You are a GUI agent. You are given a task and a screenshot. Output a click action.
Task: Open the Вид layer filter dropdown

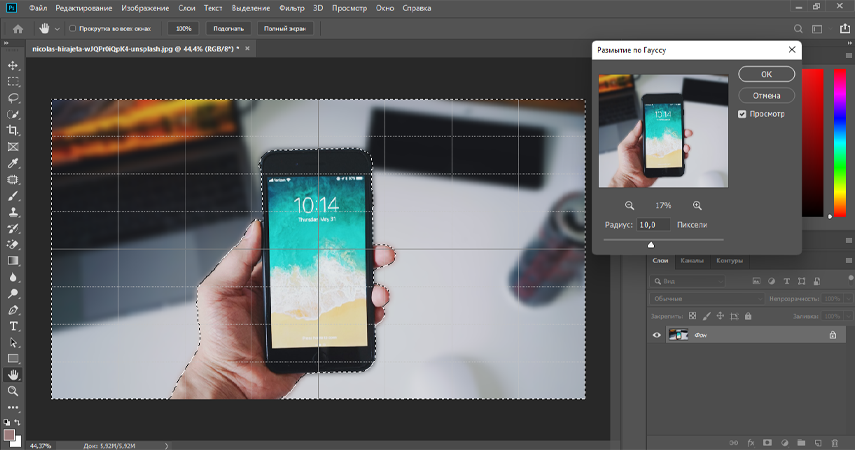(687, 281)
